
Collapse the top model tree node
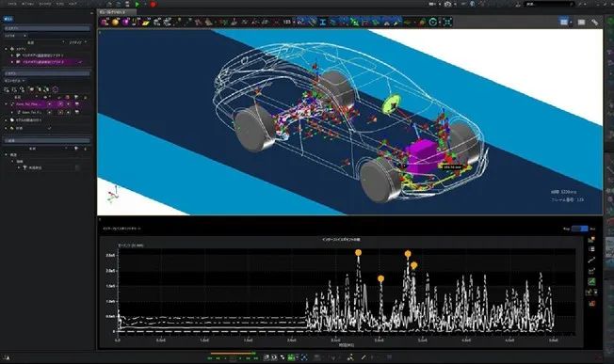[7, 49]
